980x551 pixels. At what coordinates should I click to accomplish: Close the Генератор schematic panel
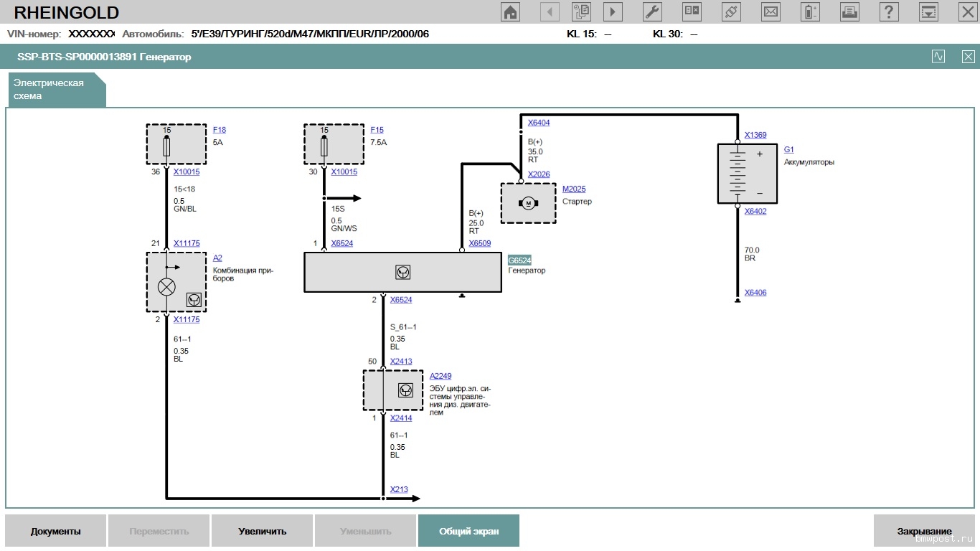pos(969,57)
